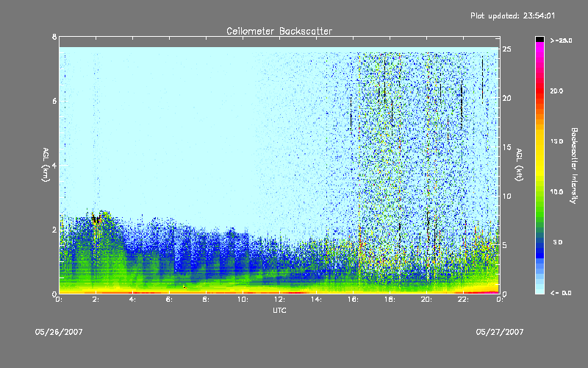
Task: Click the 2 km tick on left axis
Action: pos(54,230)
